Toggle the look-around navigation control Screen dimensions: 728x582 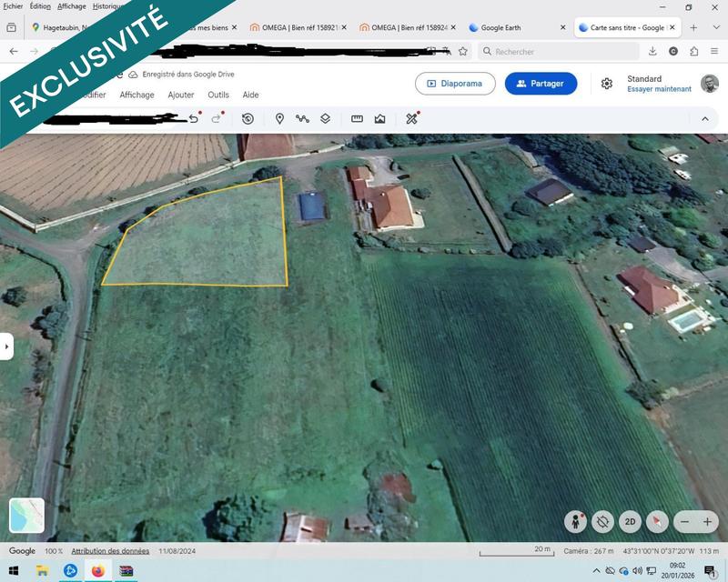pyautogui.click(x=602, y=521)
